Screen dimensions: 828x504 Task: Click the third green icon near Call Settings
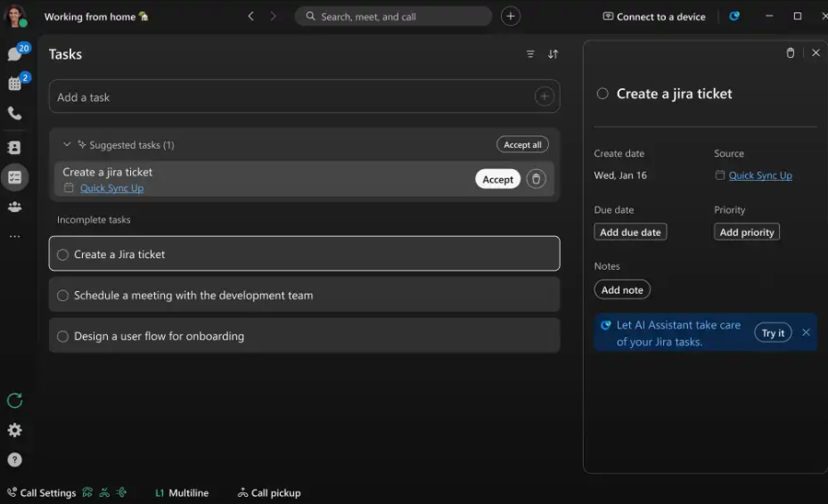pyautogui.click(x=122, y=492)
